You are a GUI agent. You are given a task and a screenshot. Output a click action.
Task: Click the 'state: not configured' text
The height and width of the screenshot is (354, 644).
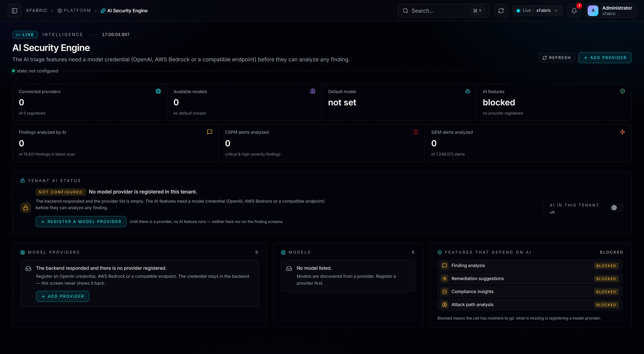point(37,71)
